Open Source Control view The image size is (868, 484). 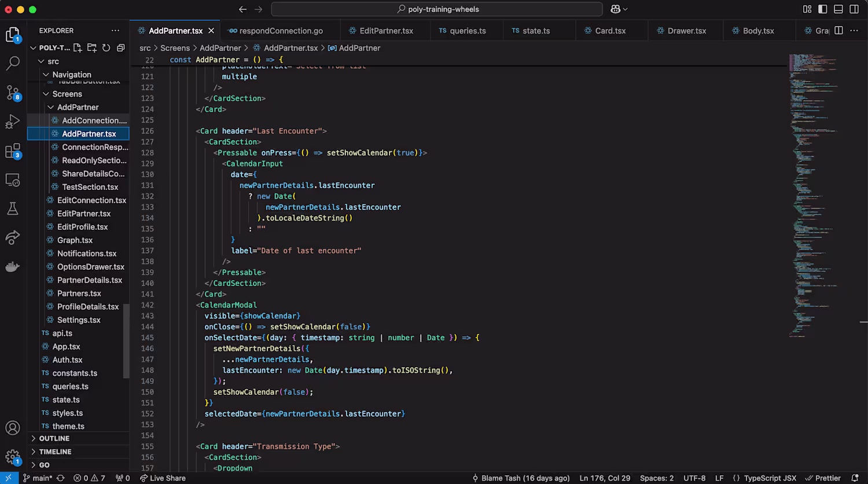[x=13, y=93]
